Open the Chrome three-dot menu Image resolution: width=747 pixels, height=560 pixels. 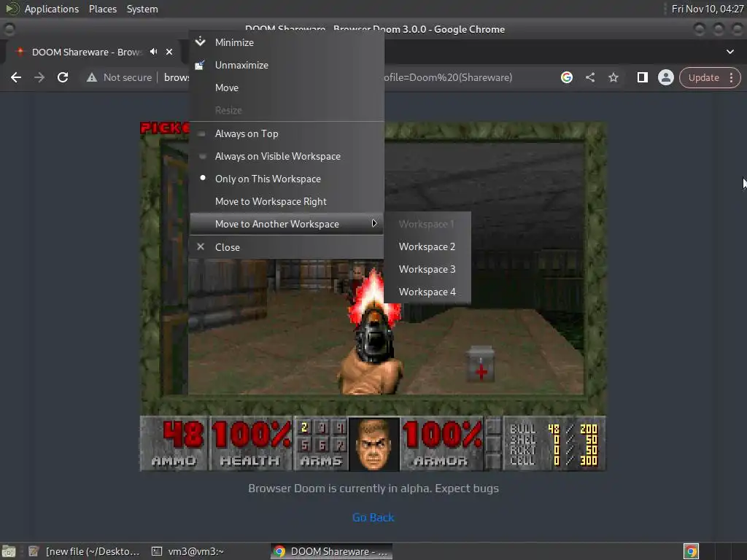(x=731, y=77)
